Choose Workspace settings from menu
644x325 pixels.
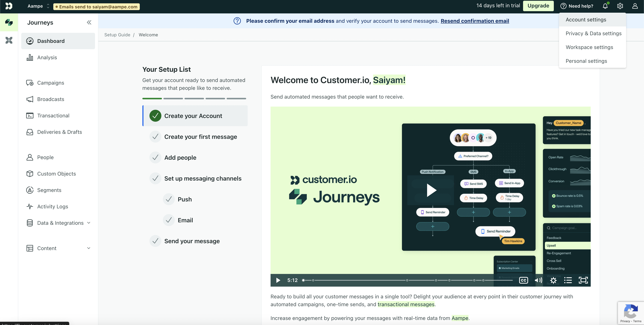(x=589, y=47)
